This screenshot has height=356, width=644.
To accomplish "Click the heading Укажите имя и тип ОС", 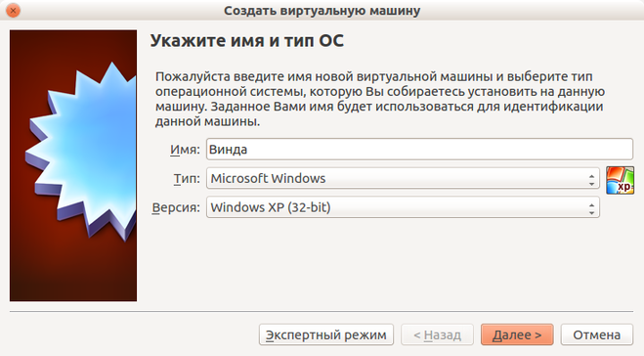I will [x=247, y=40].
